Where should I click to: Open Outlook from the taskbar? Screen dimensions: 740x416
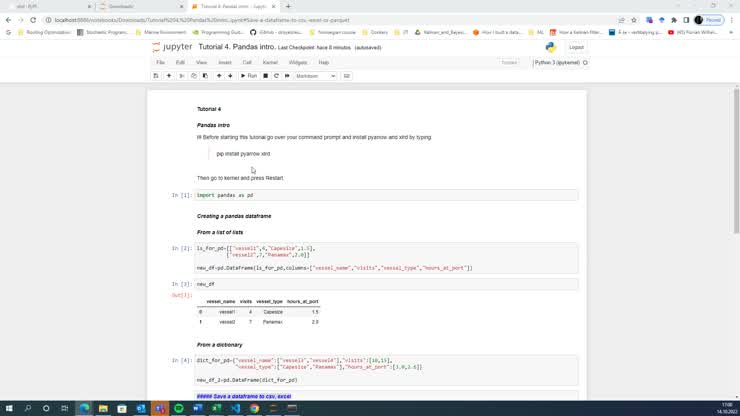pos(141,408)
